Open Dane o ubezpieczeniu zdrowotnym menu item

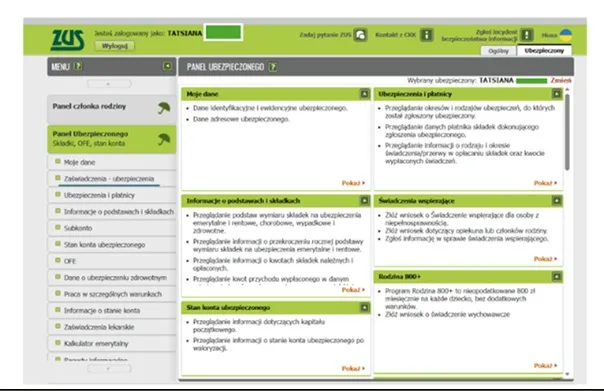click(x=112, y=277)
